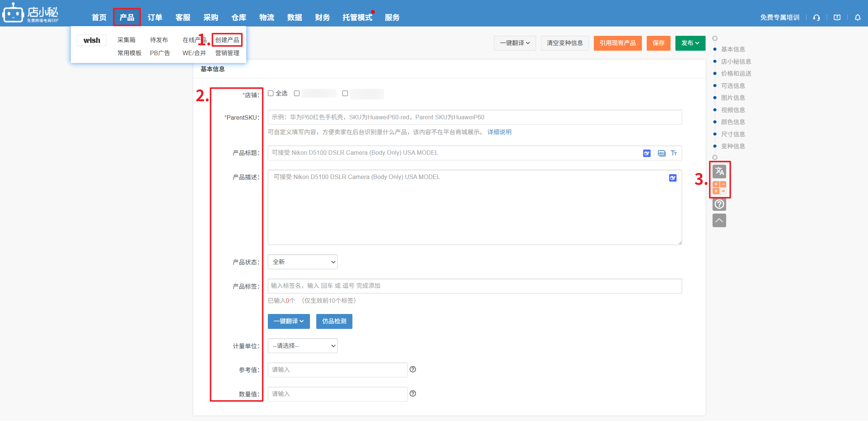Click the orange 引用现有产品 button
Viewport: 868px width, 421px height.
(618, 43)
